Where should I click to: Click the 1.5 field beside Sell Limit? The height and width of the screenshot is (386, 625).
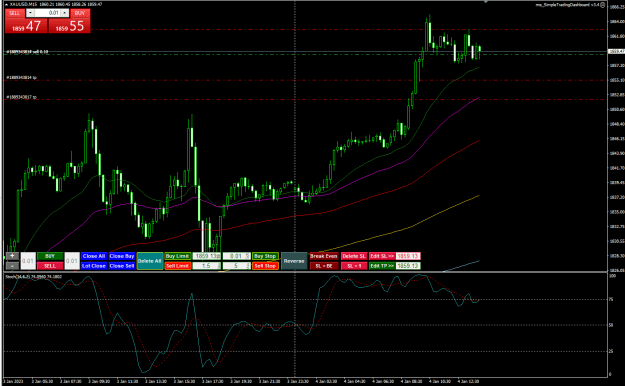click(206, 266)
